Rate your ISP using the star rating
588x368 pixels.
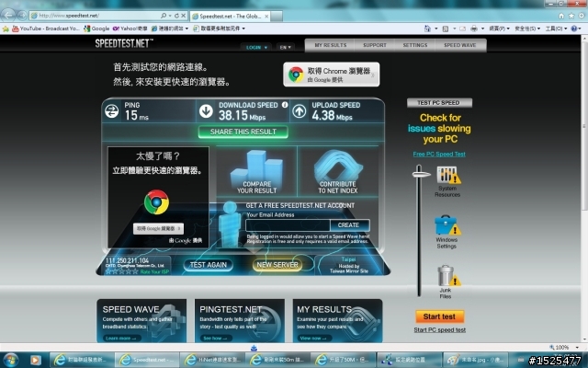(x=121, y=271)
